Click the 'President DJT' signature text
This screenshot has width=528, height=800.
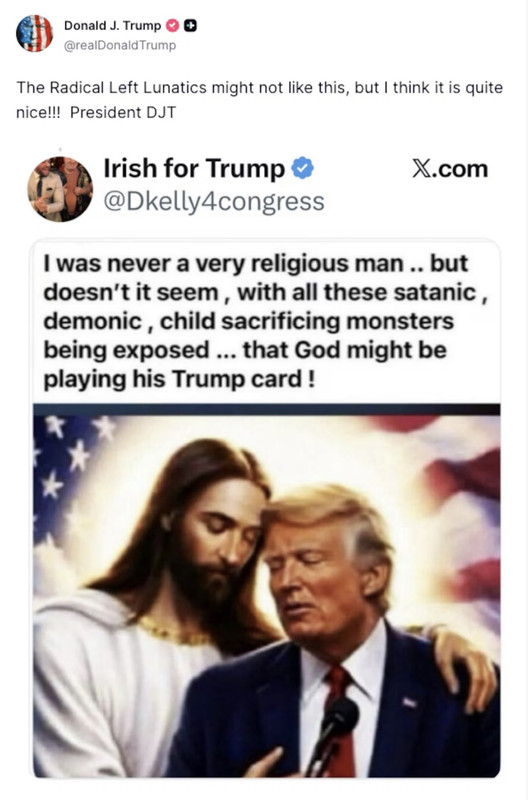(x=122, y=112)
